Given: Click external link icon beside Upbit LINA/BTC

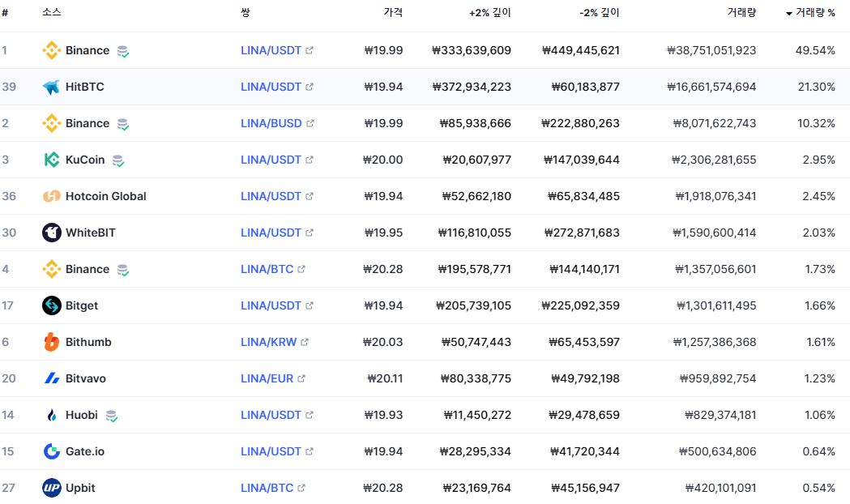Looking at the screenshot, I should point(301,488).
